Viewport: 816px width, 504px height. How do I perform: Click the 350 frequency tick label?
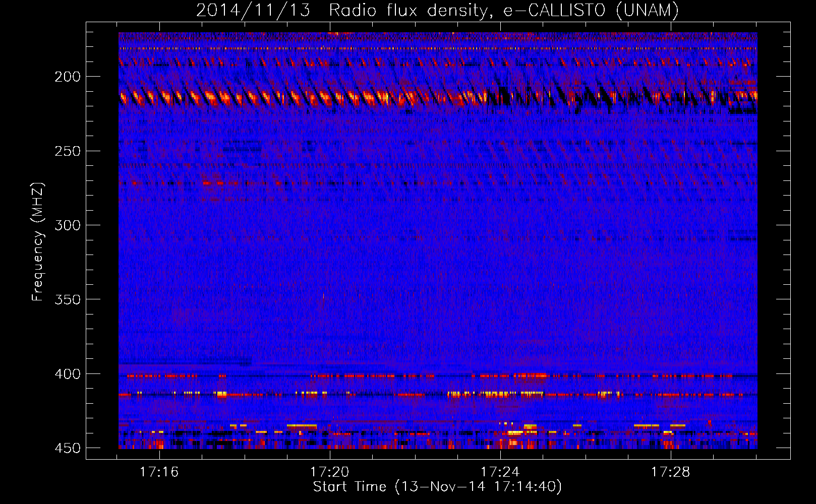67,299
